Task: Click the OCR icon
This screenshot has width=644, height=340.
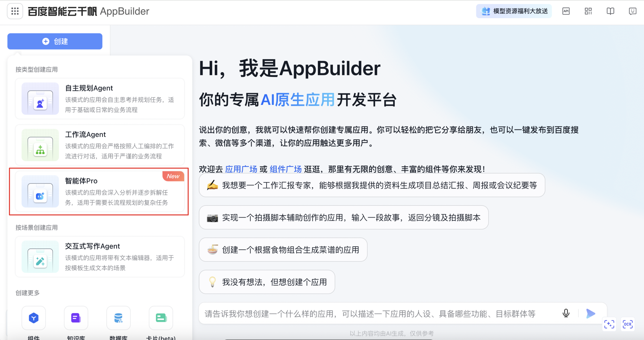Action: pyautogui.click(x=627, y=324)
